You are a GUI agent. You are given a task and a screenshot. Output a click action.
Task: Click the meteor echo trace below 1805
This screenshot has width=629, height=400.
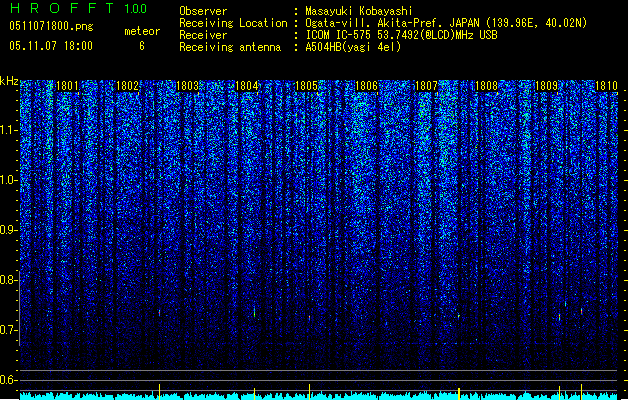point(309,318)
